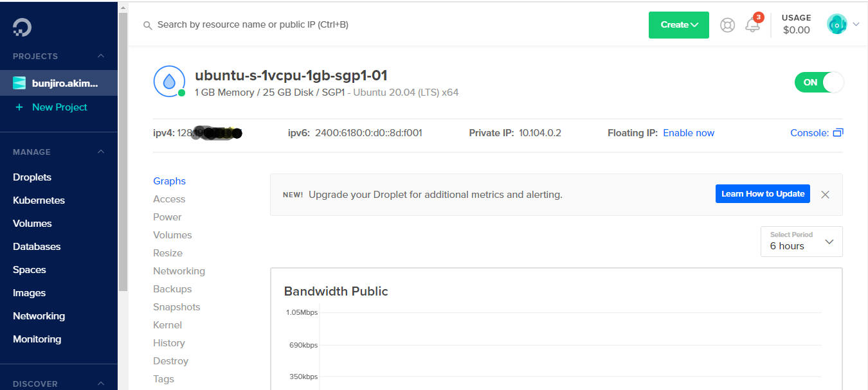The width and height of the screenshot is (868, 390).
Task: Select the droplet Networking tab
Action: pyautogui.click(x=179, y=271)
